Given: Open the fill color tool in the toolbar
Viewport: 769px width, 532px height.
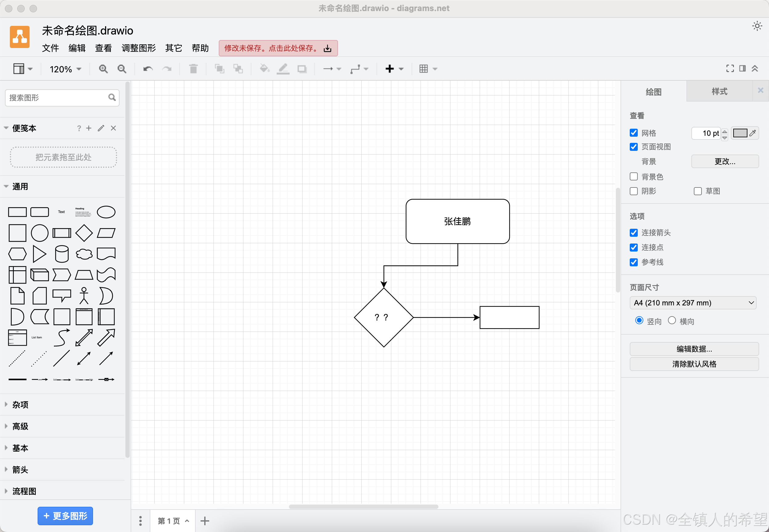Looking at the screenshot, I should (x=264, y=69).
